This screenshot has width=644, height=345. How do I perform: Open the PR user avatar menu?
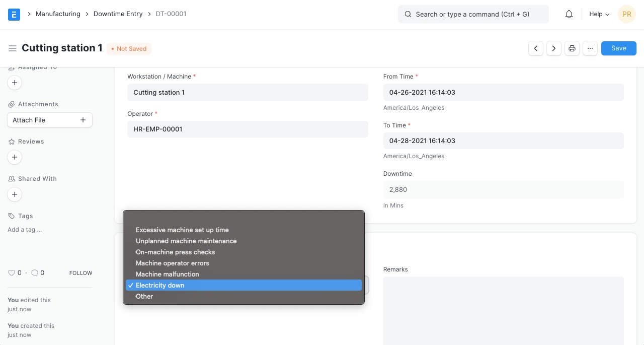[x=626, y=14]
